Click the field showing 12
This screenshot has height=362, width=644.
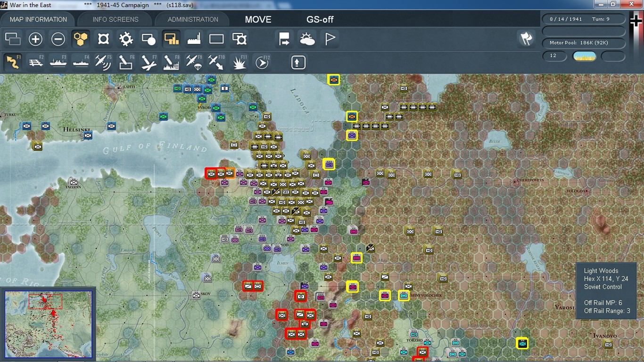pyautogui.click(x=554, y=56)
